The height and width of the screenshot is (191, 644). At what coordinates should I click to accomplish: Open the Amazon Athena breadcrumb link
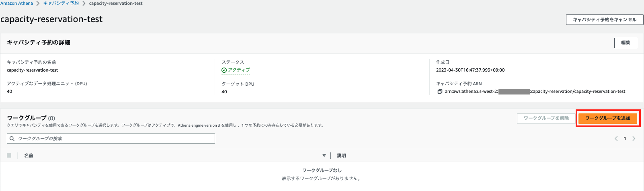click(17, 3)
